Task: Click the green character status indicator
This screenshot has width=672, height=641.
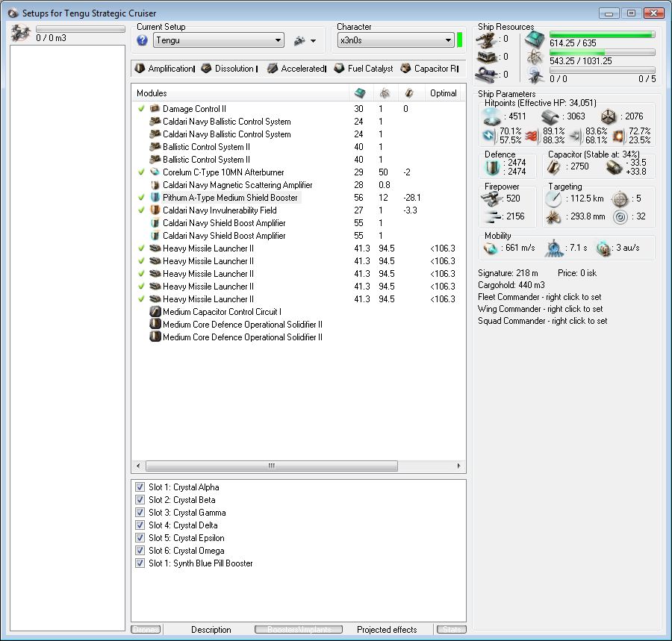Action: 460,40
